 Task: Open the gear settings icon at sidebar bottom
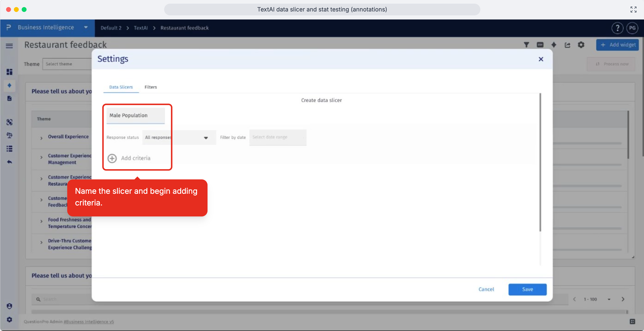[x=9, y=320]
